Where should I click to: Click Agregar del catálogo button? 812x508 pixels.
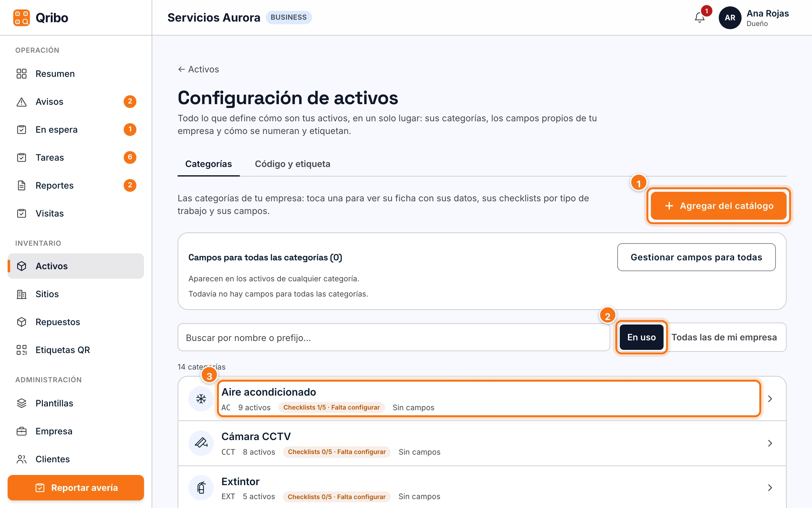point(718,206)
